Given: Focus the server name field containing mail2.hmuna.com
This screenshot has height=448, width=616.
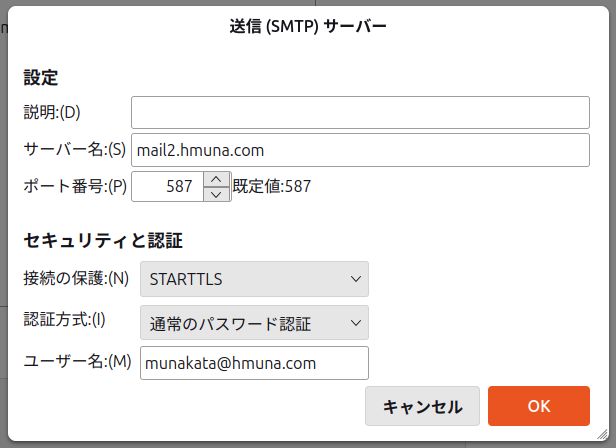Looking at the screenshot, I should pos(360,150).
